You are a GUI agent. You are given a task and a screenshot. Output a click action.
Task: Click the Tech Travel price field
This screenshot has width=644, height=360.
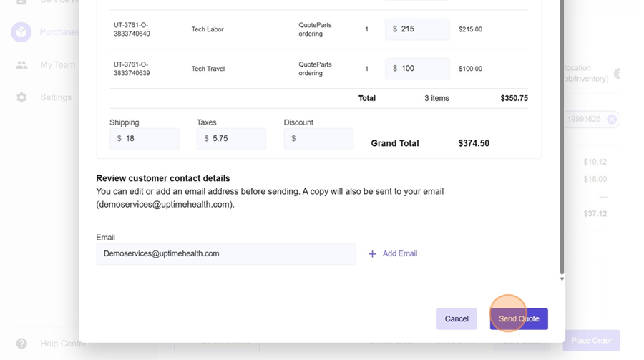(x=422, y=69)
